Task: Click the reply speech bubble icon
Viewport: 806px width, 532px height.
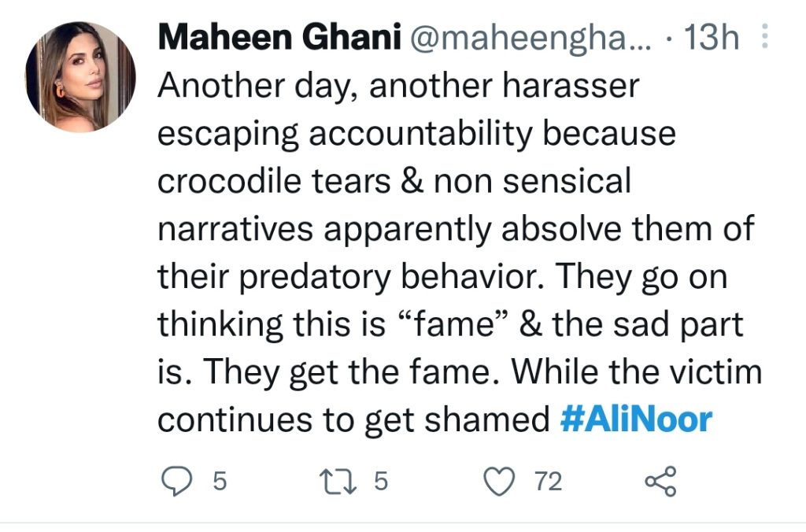Action: point(177,482)
